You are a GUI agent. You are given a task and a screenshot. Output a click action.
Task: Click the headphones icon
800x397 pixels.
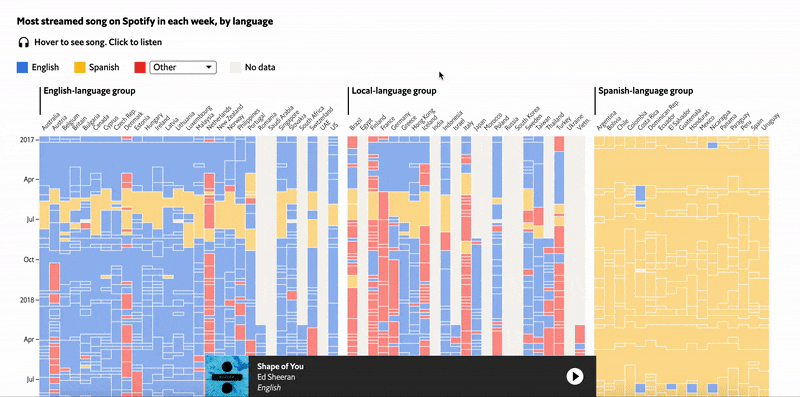coord(23,42)
